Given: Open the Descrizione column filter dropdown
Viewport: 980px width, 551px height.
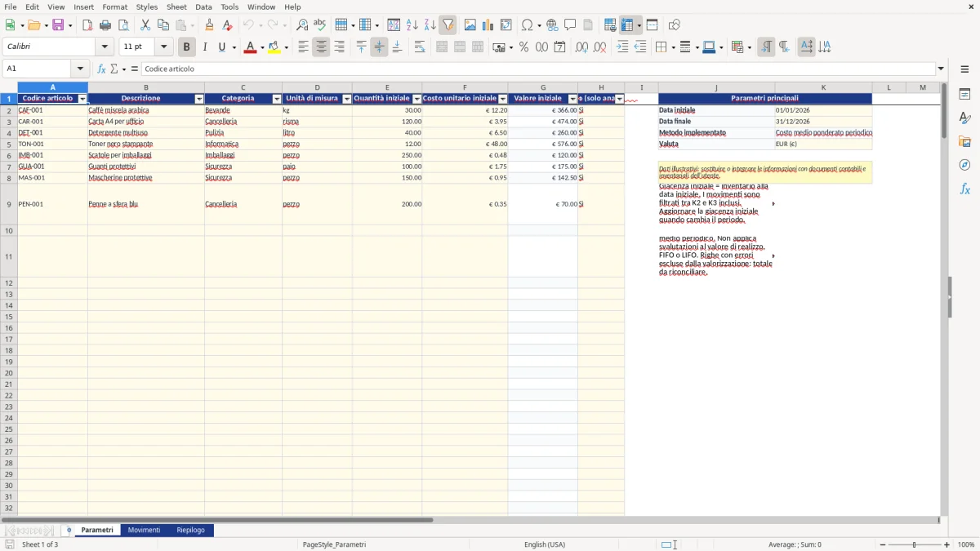Looking at the screenshot, I should pos(199,99).
